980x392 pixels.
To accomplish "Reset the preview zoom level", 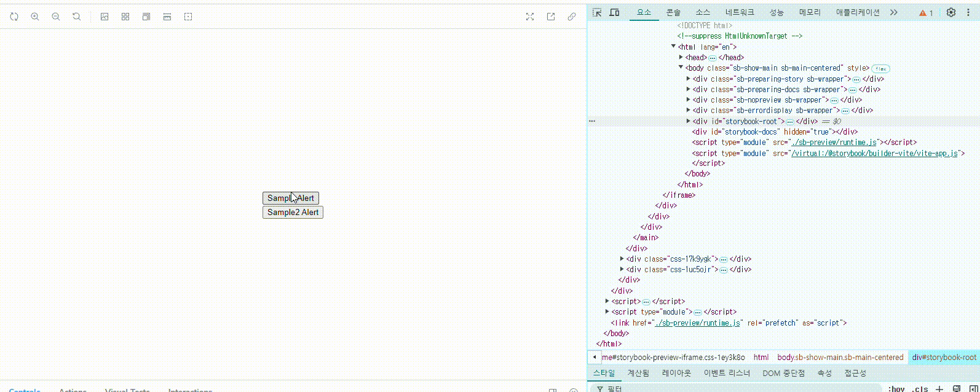I will click(77, 17).
